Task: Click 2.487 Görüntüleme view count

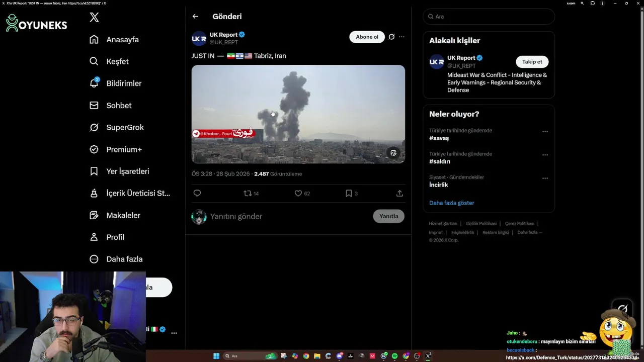Action: tap(278, 174)
